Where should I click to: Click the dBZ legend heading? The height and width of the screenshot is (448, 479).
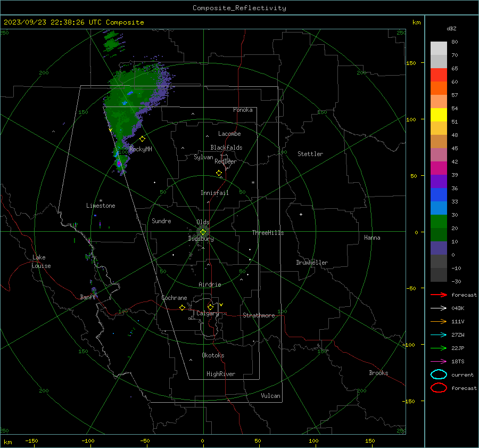point(451,28)
